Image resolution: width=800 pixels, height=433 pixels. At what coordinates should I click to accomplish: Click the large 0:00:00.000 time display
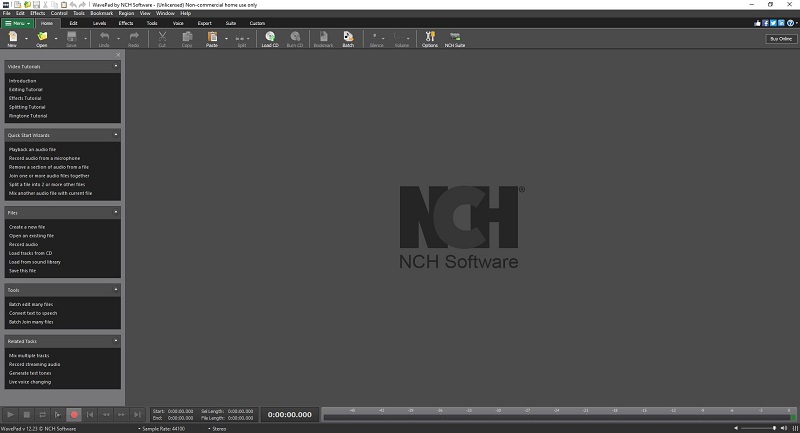[x=290, y=415]
